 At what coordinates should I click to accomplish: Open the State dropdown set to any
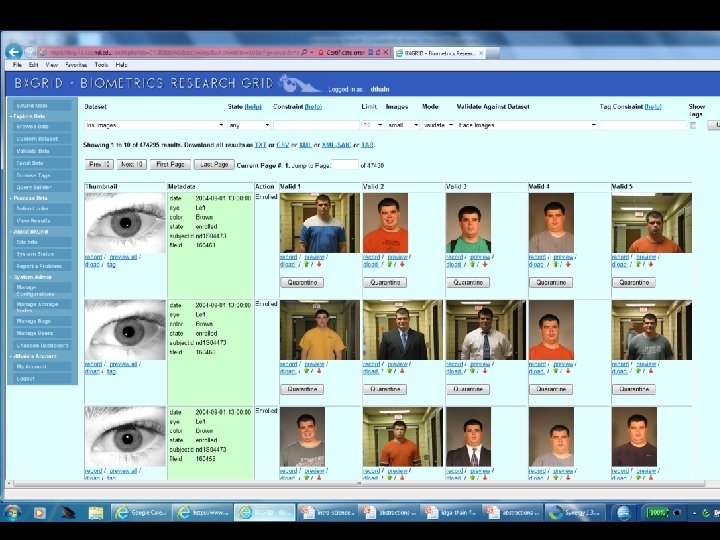pyautogui.click(x=249, y=125)
